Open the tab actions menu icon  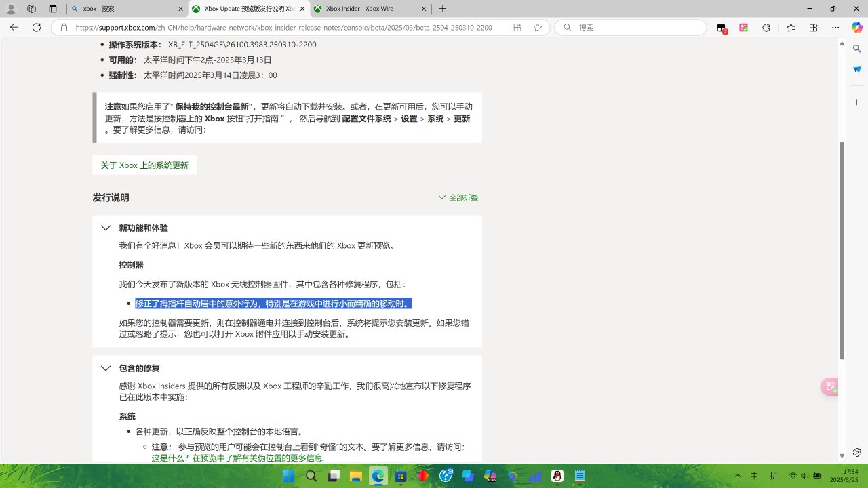53,9
